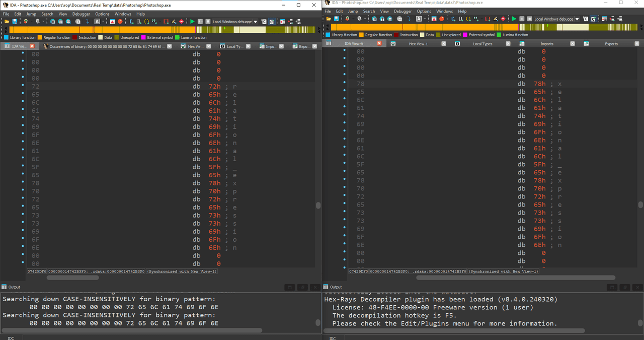Click IDC button at bottom of right window
Viewport: 644px width, 340px height.
333,337
